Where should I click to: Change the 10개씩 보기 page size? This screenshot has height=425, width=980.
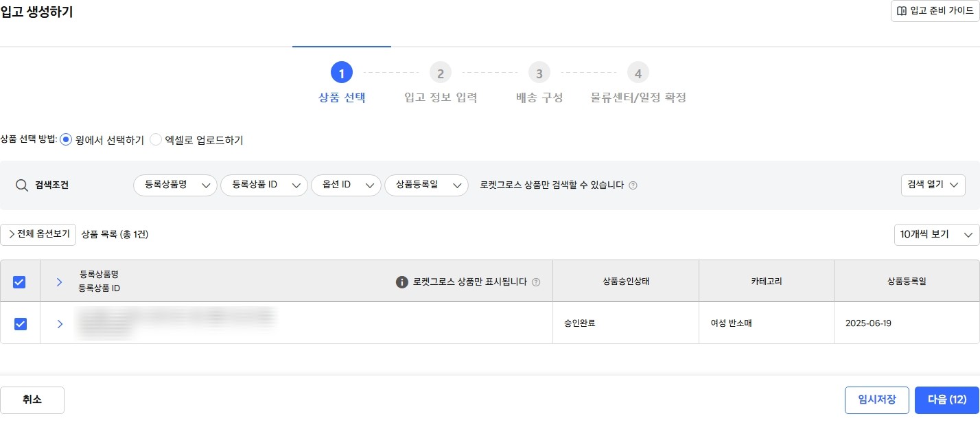pos(937,235)
